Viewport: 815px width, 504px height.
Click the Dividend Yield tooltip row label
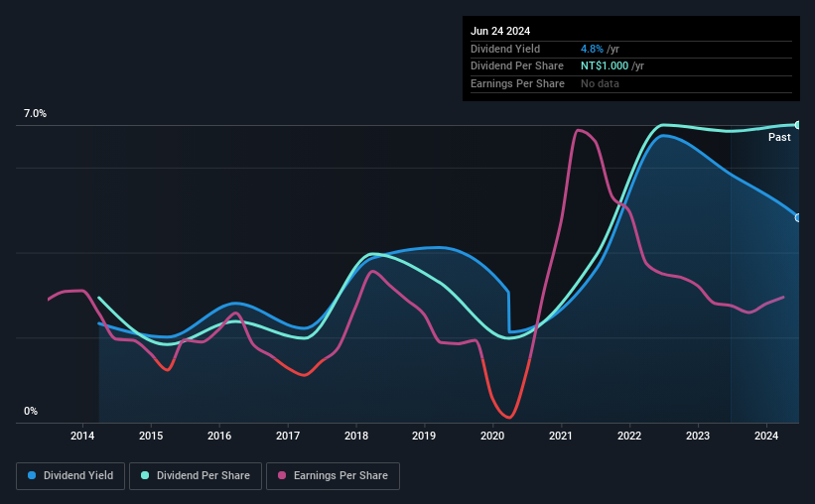point(505,49)
